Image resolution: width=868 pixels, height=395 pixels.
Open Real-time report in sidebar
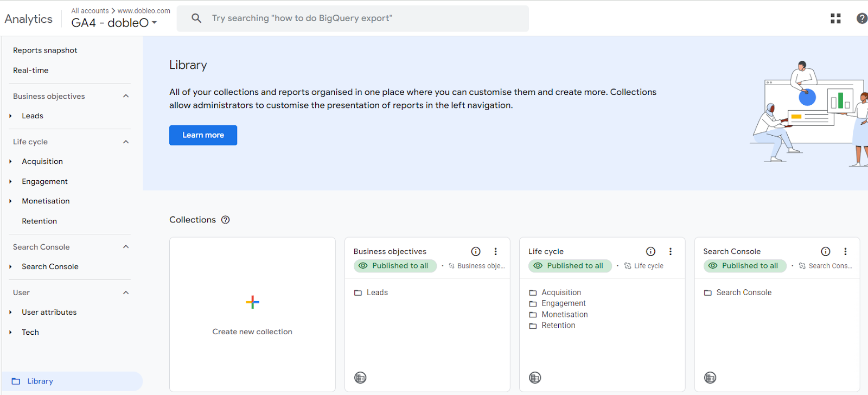click(x=30, y=71)
